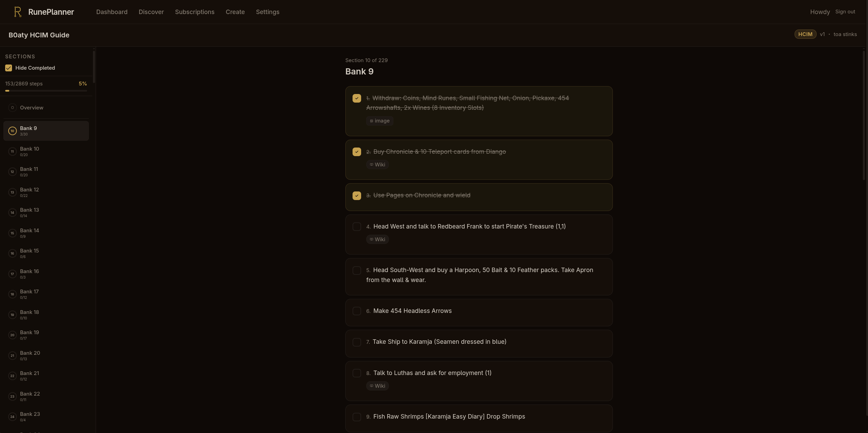The image size is (868, 433).
Task: Check off Make 454 Headless Arrows step
Action: [x=357, y=311]
